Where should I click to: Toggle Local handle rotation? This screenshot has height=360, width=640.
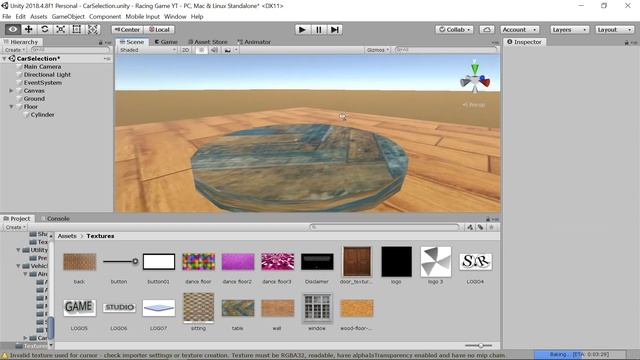coord(159,29)
